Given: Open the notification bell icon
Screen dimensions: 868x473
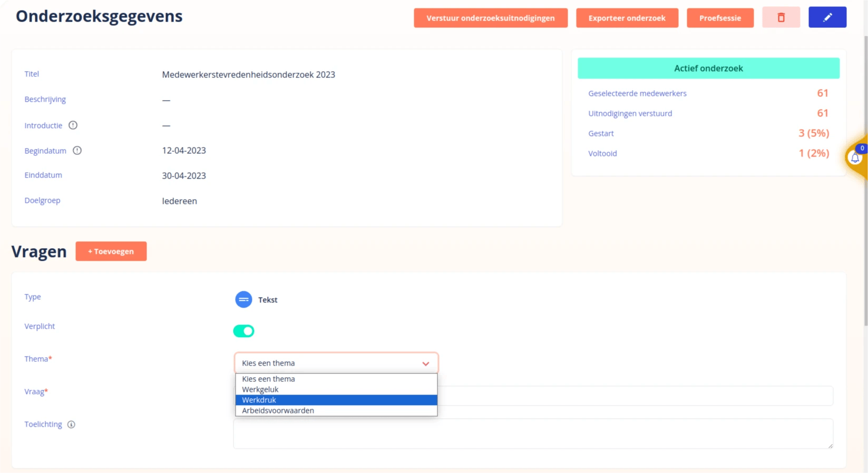Looking at the screenshot, I should pyautogui.click(x=855, y=157).
